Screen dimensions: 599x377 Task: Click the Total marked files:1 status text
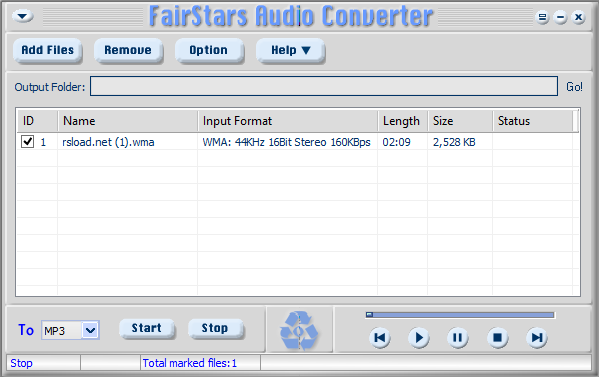pyautogui.click(x=189, y=363)
